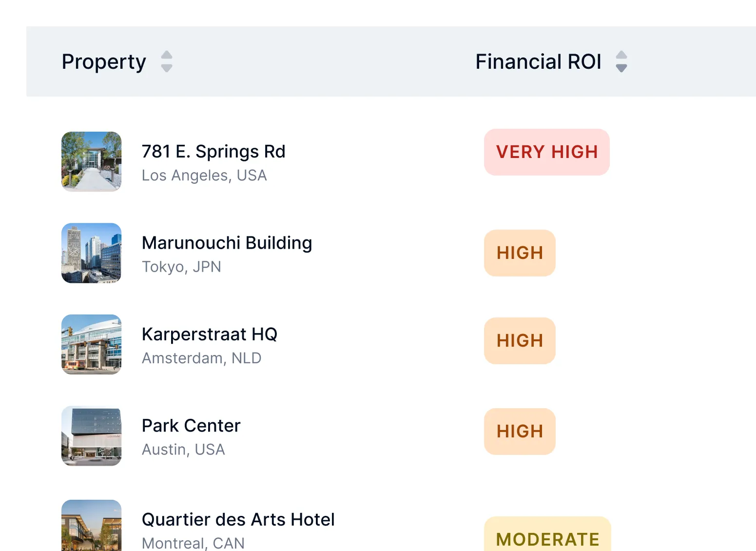Click HIGH badge for Karperstraat HQ
The width and height of the screenshot is (756, 551).
tap(520, 341)
